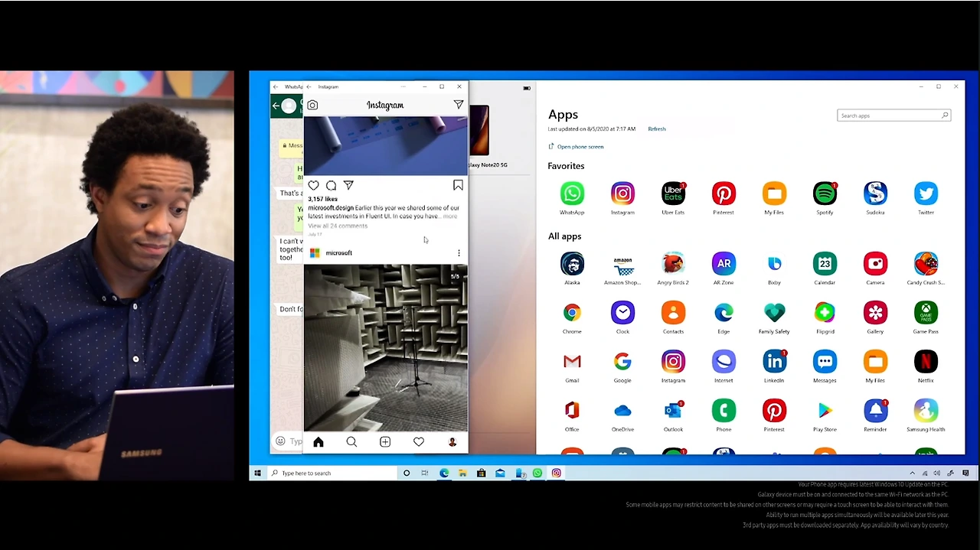Open the Alaska app in All apps
Viewport: 980px width, 550px height.
[572, 264]
